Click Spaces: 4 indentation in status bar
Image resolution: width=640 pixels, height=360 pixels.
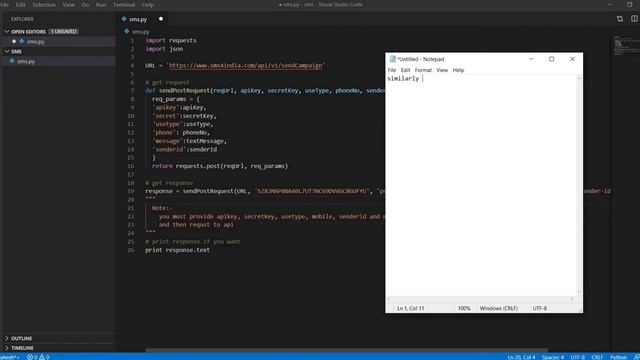(x=553, y=357)
